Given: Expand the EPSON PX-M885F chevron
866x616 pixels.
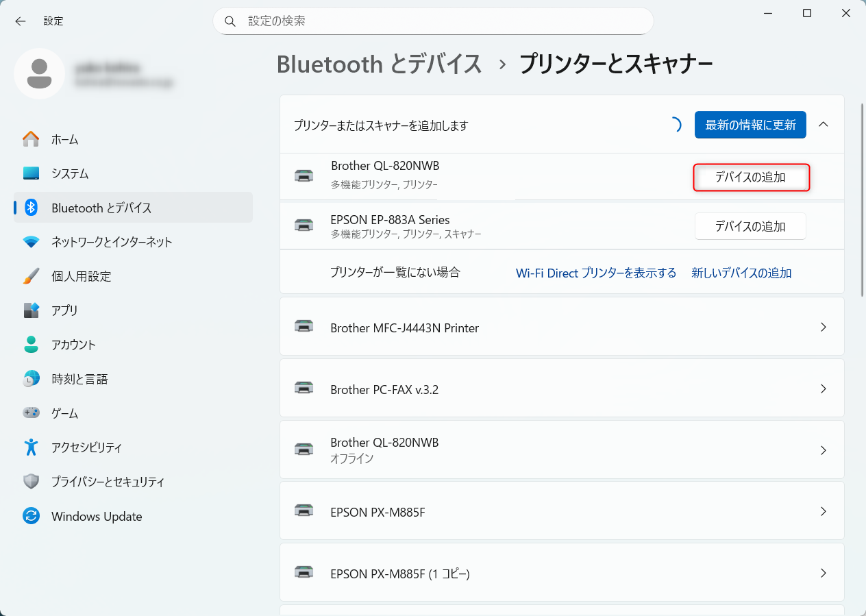Looking at the screenshot, I should point(824,512).
